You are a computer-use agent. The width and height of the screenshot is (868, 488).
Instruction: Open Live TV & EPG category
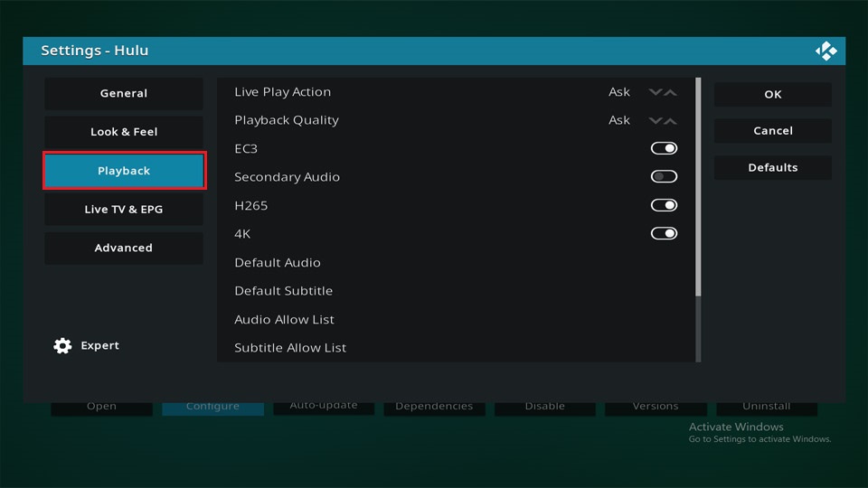pos(124,209)
